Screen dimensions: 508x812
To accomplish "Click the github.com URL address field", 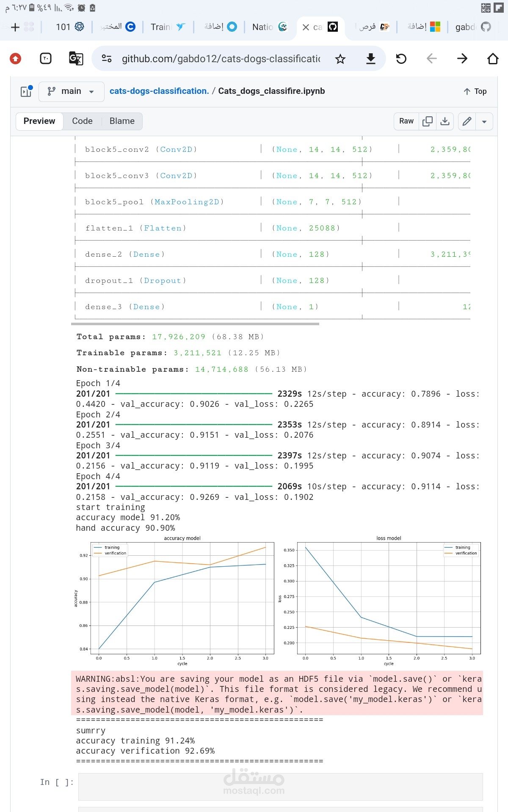I will point(221,59).
